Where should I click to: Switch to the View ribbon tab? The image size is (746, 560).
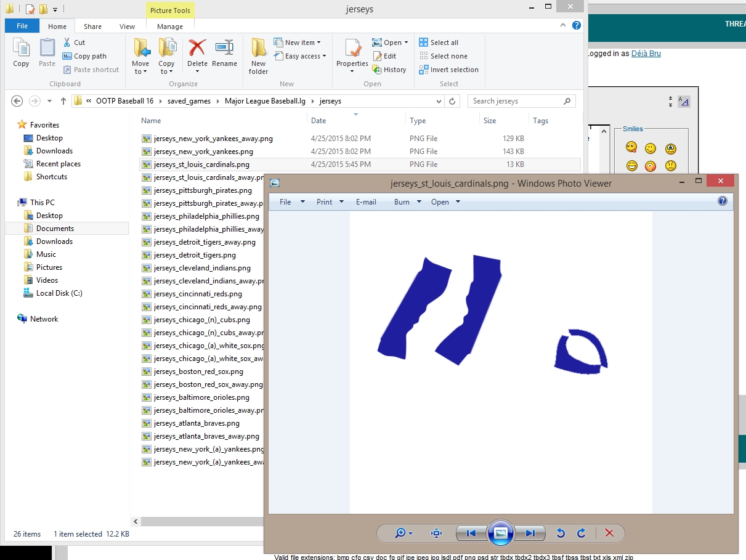pyautogui.click(x=127, y=26)
